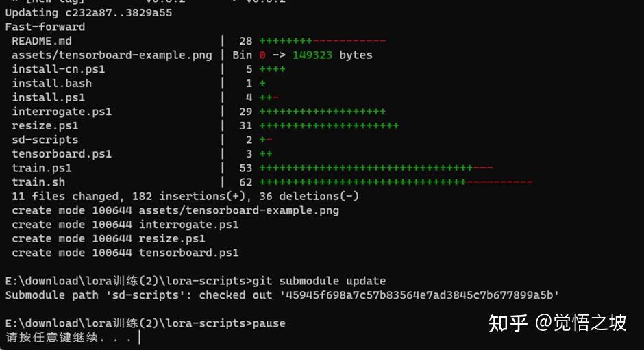Image resolution: width=644 pixels, height=350 pixels.
Task: Click the interrogate.ps1 entry in diff stat
Action: pyautogui.click(x=62, y=112)
